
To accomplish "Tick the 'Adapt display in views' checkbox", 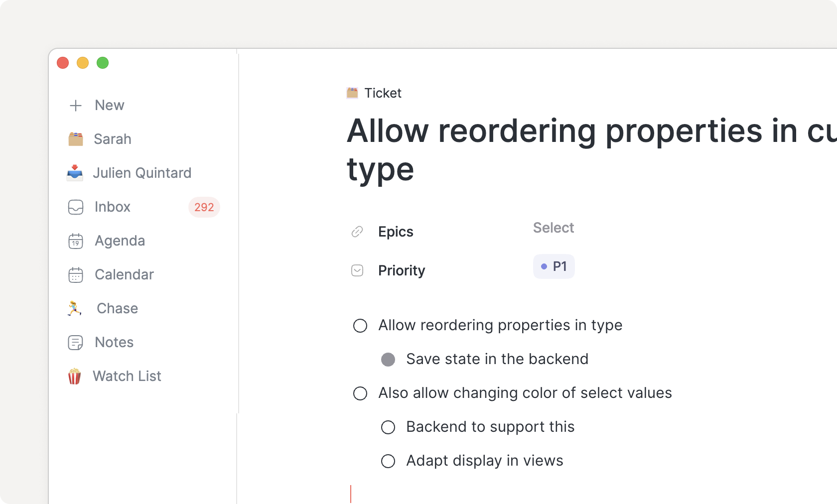I will click(388, 461).
